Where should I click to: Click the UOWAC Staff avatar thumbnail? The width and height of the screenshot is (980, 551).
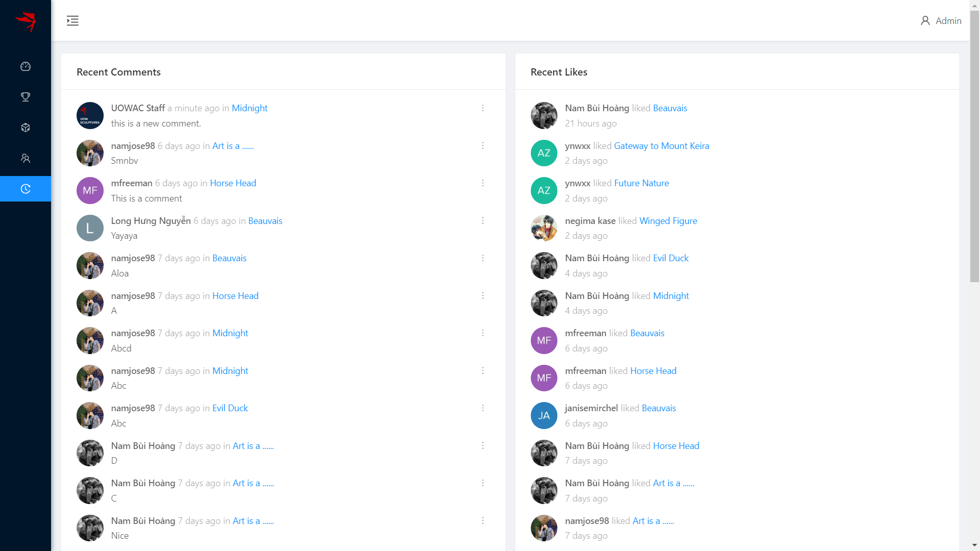[90, 116]
